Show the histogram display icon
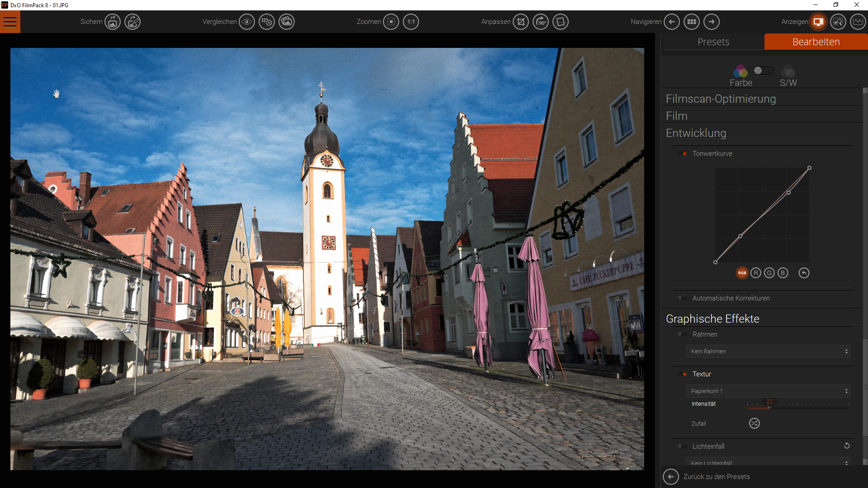This screenshot has height=488, width=868. (x=858, y=22)
